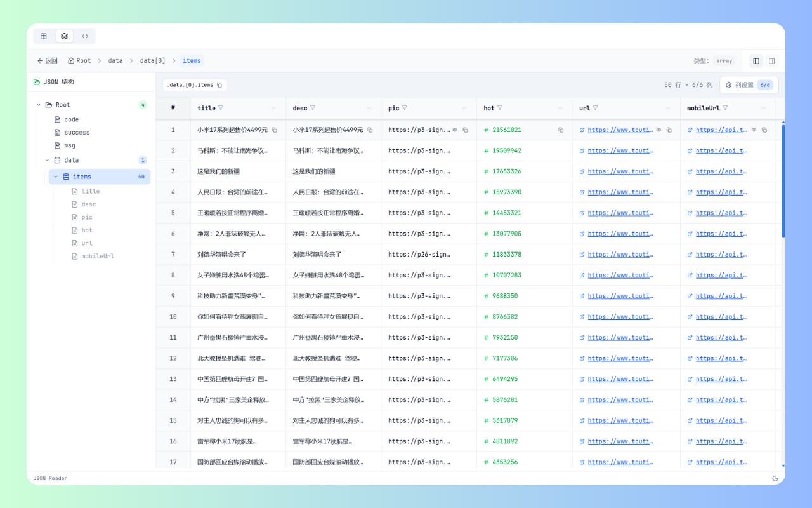Image resolution: width=812 pixels, height=508 pixels.
Task: Preview pic value in row 1
Action: (455, 130)
